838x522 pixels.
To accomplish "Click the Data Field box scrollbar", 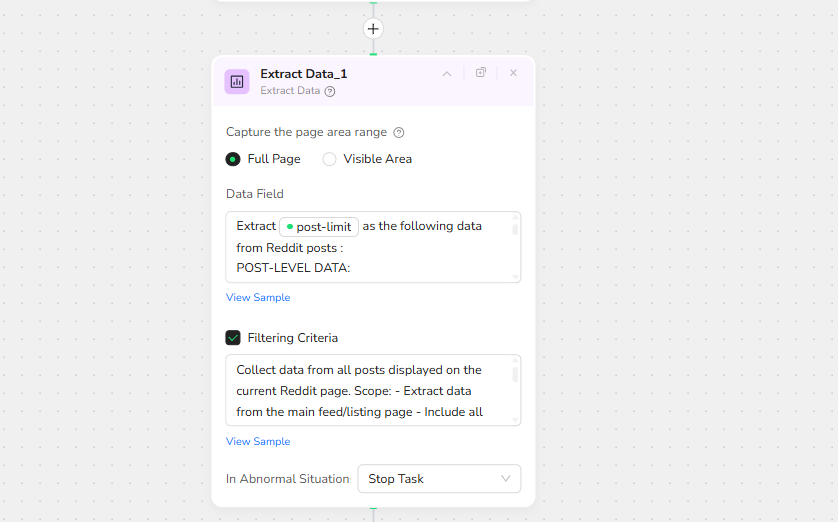I will (x=515, y=229).
